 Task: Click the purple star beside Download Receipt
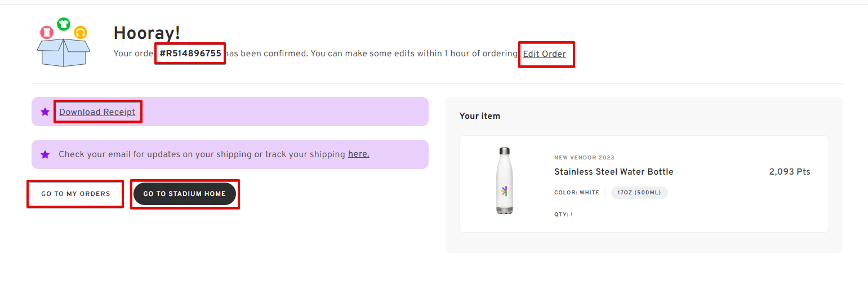pyautogui.click(x=45, y=112)
